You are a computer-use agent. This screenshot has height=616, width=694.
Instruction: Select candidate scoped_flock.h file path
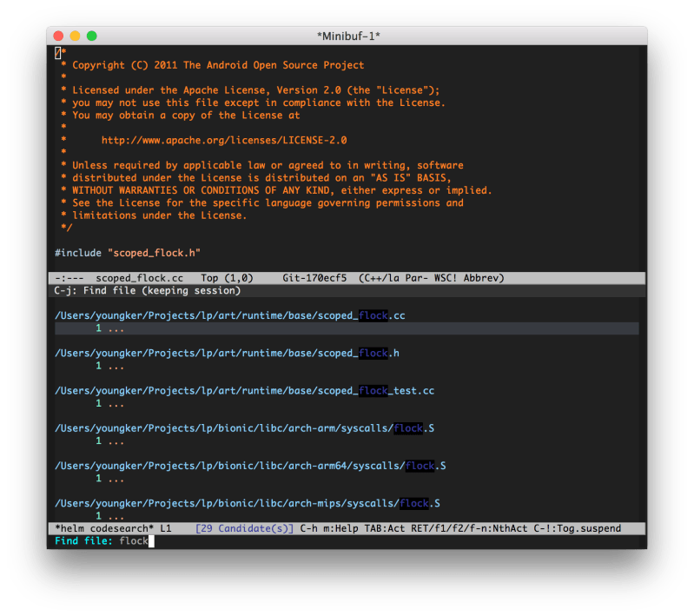pos(227,353)
